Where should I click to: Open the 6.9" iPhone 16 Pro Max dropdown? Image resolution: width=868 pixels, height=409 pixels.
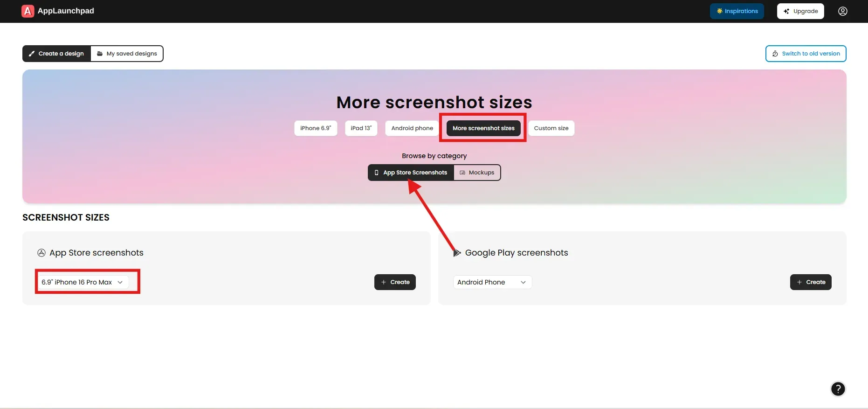(x=83, y=282)
